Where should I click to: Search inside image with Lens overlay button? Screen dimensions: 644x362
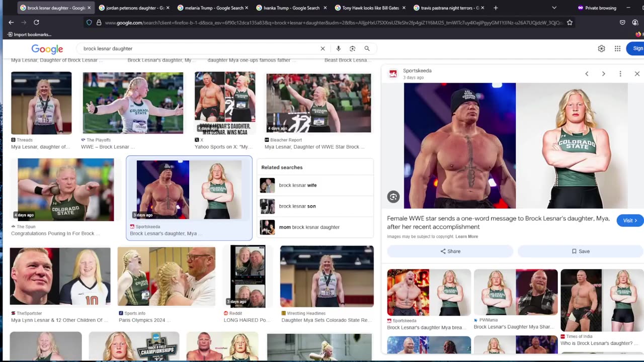pyautogui.click(x=393, y=197)
